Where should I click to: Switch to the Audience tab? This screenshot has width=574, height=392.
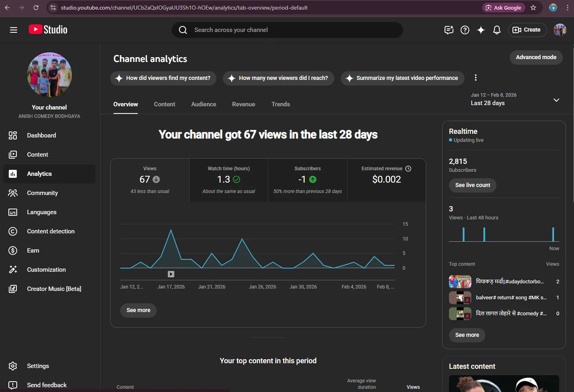pos(204,104)
